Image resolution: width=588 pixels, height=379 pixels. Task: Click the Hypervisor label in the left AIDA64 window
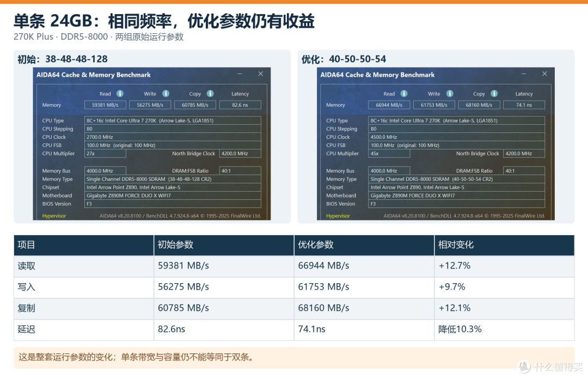pyautogui.click(x=54, y=216)
